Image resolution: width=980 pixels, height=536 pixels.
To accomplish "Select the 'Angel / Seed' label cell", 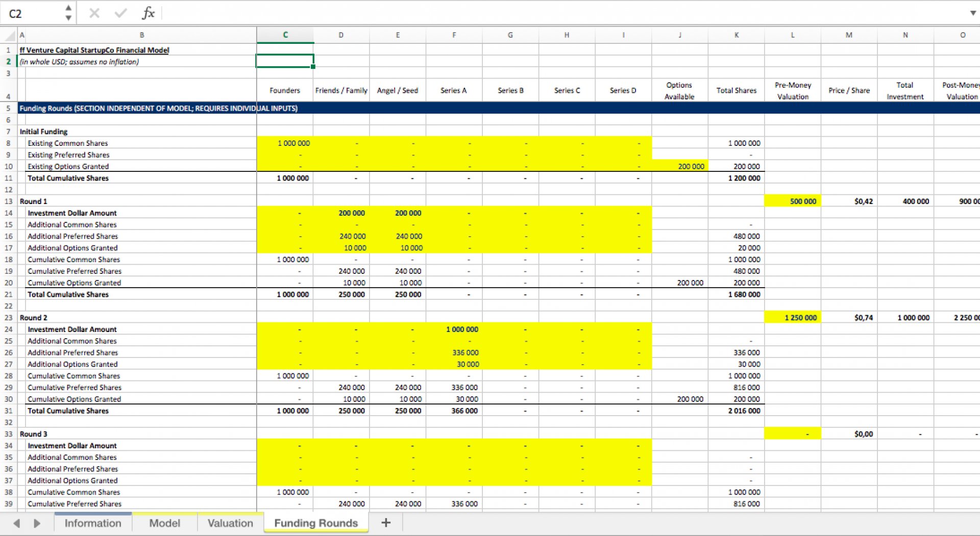I will pos(398,90).
